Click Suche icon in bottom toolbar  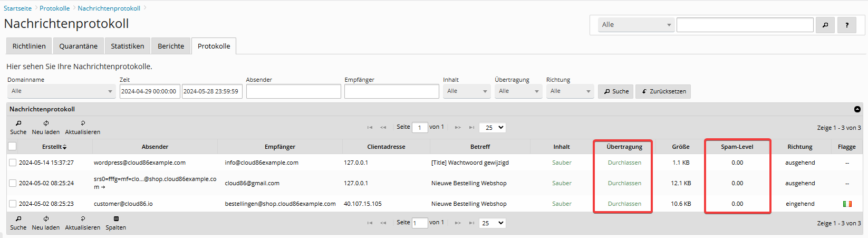(x=18, y=218)
